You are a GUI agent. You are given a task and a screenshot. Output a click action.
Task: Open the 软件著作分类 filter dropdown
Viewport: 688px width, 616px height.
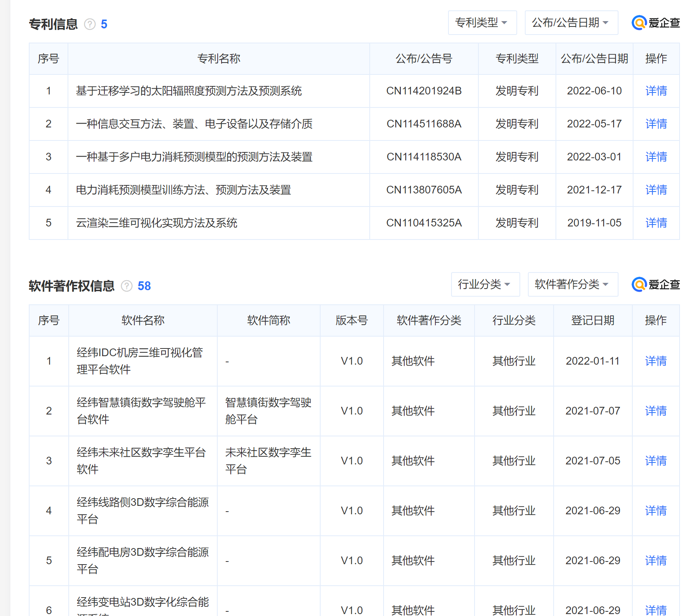573,284
